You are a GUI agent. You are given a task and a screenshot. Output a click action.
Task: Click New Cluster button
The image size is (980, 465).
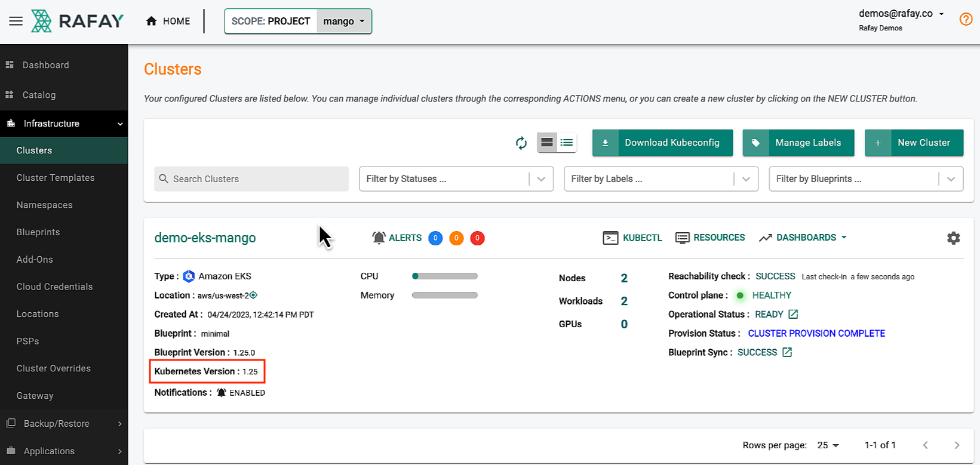click(914, 143)
